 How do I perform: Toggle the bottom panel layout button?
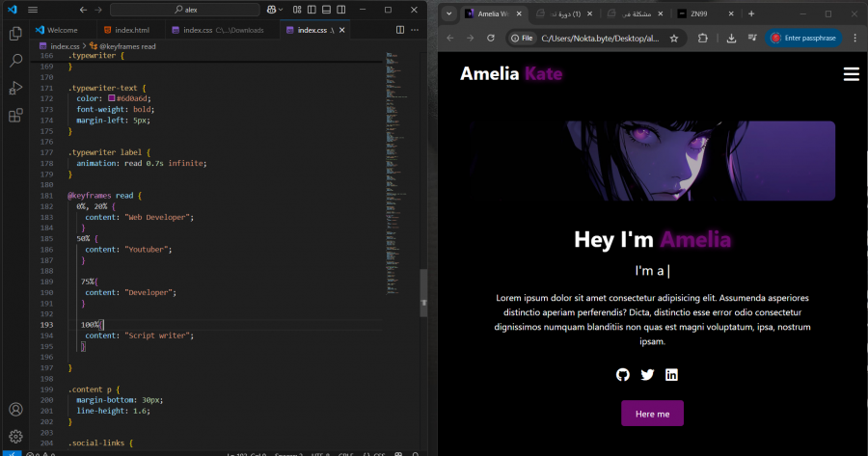pos(328,10)
